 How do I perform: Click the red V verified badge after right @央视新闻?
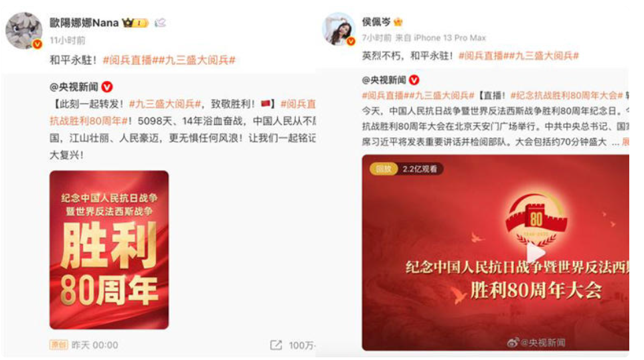(414, 80)
